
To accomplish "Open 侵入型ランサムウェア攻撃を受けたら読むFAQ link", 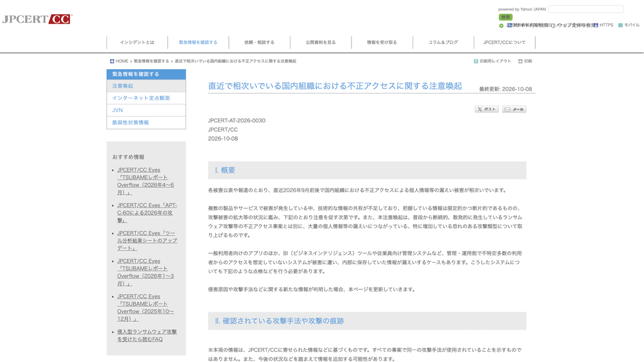I will pyautogui.click(x=147, y=335).
